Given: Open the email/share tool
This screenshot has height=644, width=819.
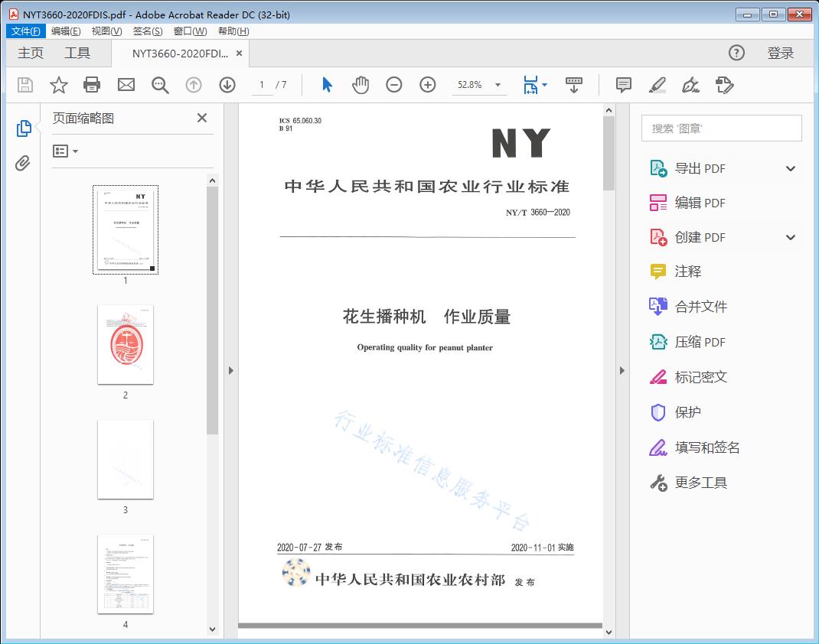Looking at the screenshot, I should click(x=126, y=85).
